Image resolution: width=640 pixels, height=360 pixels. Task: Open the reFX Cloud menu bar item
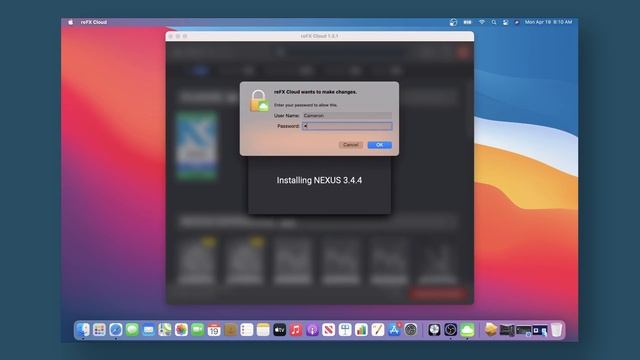(x=94, y=22)
